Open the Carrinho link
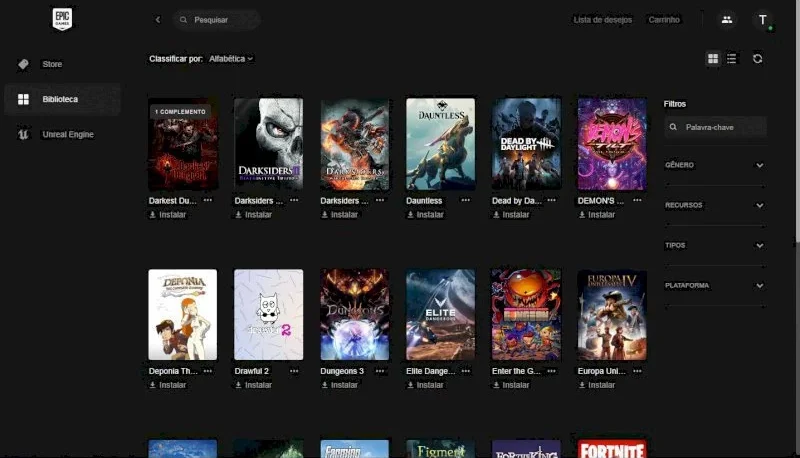 664,20
